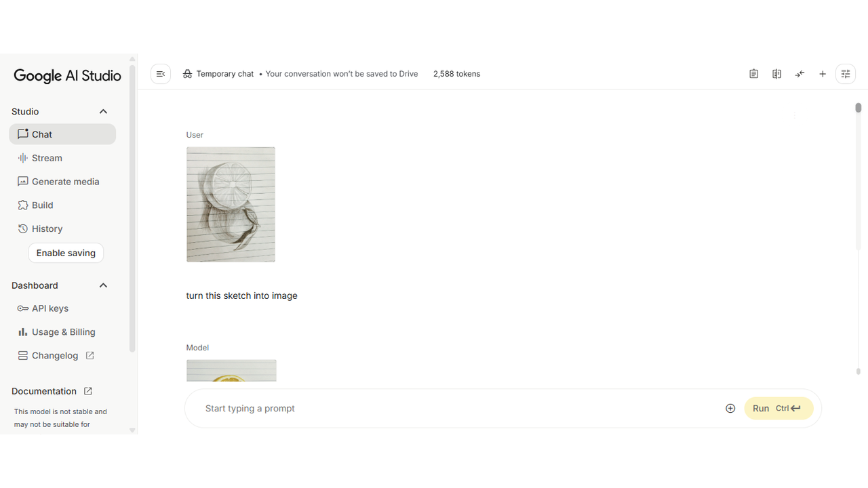The height and width of the screenshot is (488, 868).
Task: Collapse the sidebar navigation toggle icon
Action: click(x=161, y=74)
